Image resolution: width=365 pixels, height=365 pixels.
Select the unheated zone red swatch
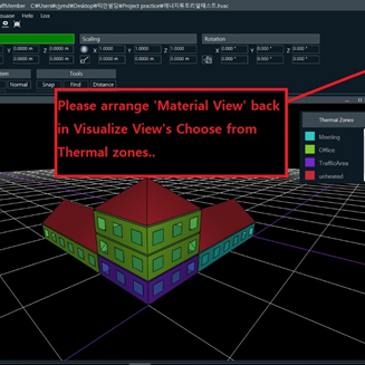pos(310,176)
